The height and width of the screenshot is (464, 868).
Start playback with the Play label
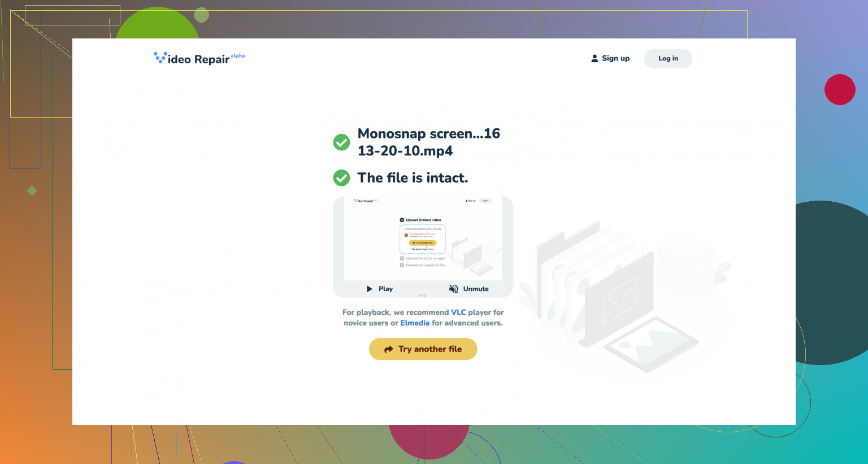click(x=385, y=289)
